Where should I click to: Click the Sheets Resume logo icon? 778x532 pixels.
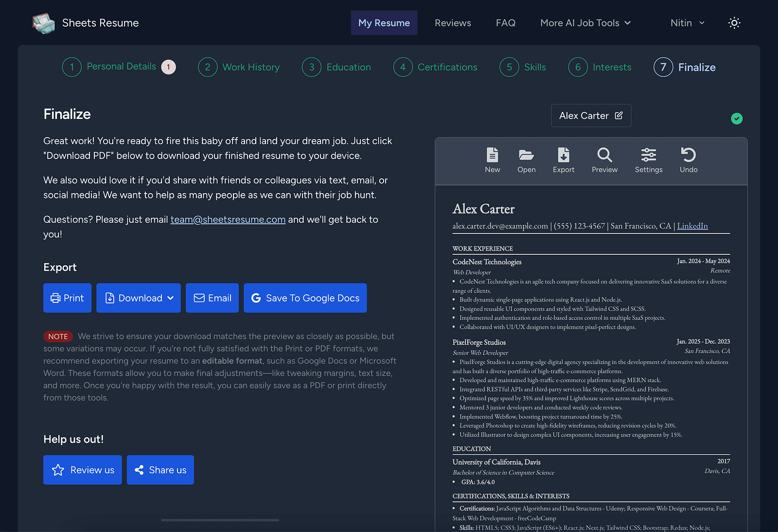pyautogui.click(x=43, y=23)
